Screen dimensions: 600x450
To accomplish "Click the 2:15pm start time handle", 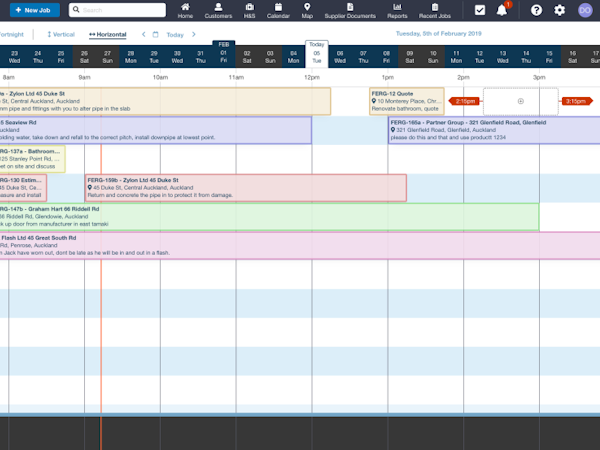I will click(465, 101).
